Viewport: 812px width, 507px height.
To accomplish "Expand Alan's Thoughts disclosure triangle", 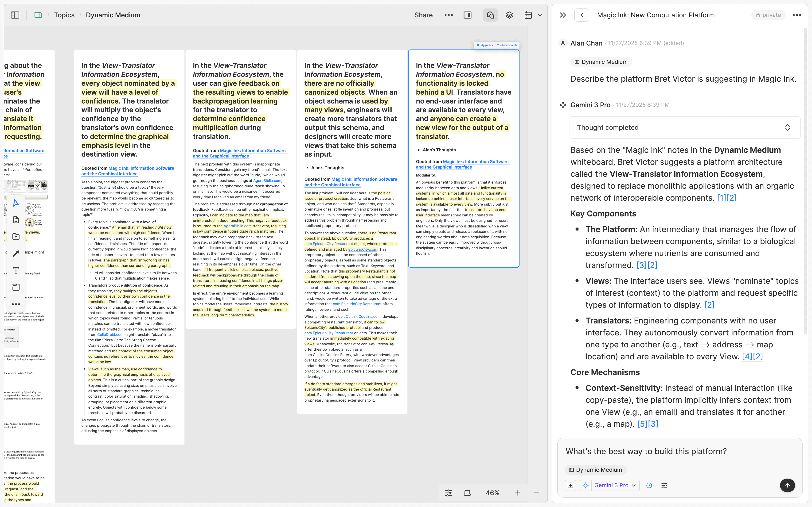I will pos(419,150).
